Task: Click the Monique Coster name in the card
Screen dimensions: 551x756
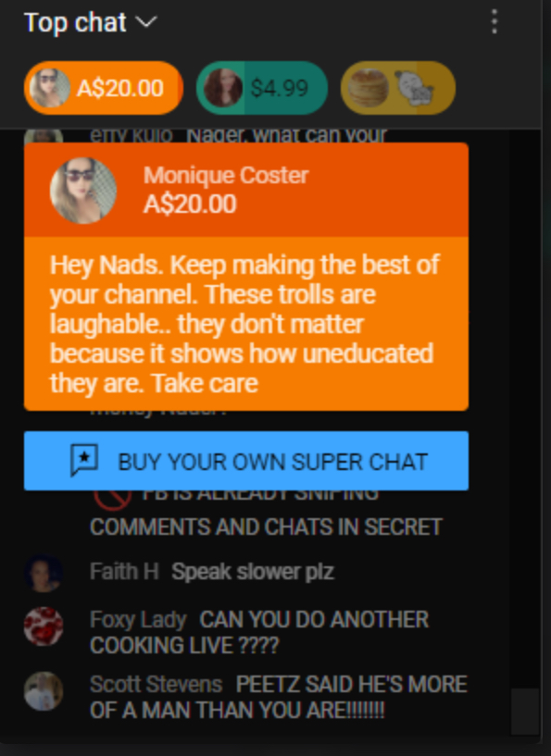Action: pyautogui.click(x=226, y=175)
